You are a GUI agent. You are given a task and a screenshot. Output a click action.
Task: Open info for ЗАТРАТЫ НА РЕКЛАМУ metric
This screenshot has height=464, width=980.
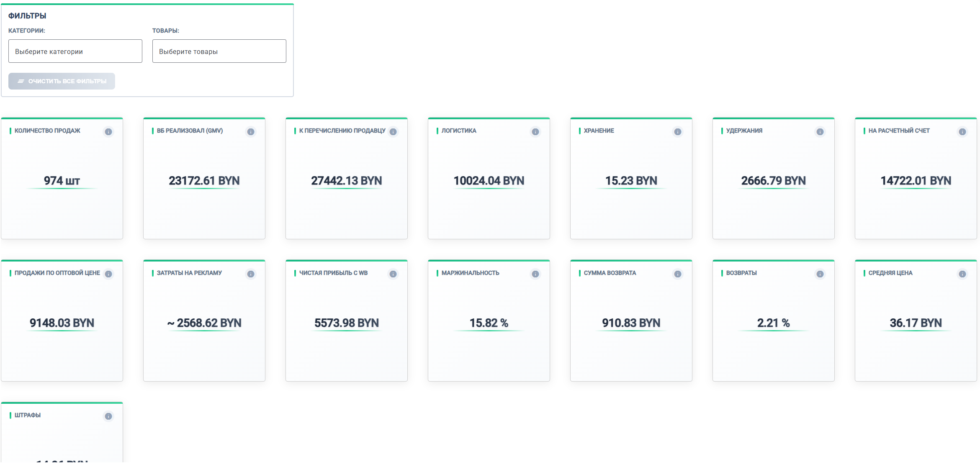point(251,274)
